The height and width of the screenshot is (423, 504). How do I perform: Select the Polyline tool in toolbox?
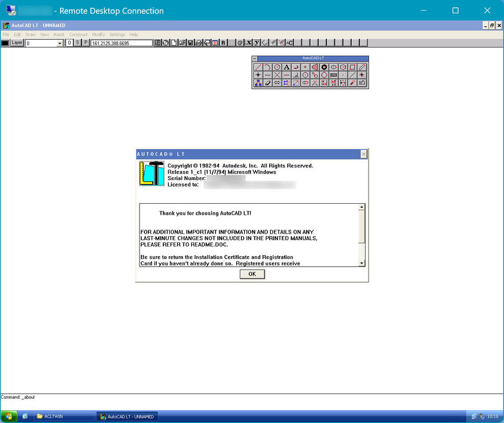(296, 67)
